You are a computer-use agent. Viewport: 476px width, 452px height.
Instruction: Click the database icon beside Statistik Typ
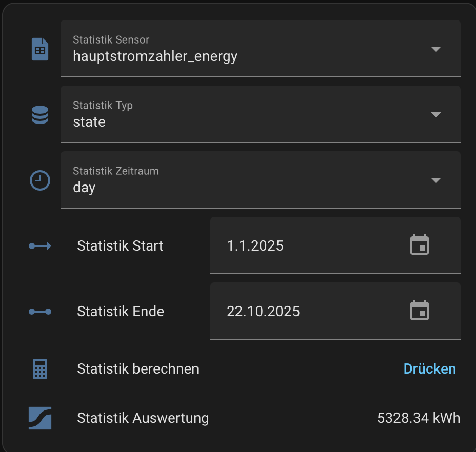[40, 115]
